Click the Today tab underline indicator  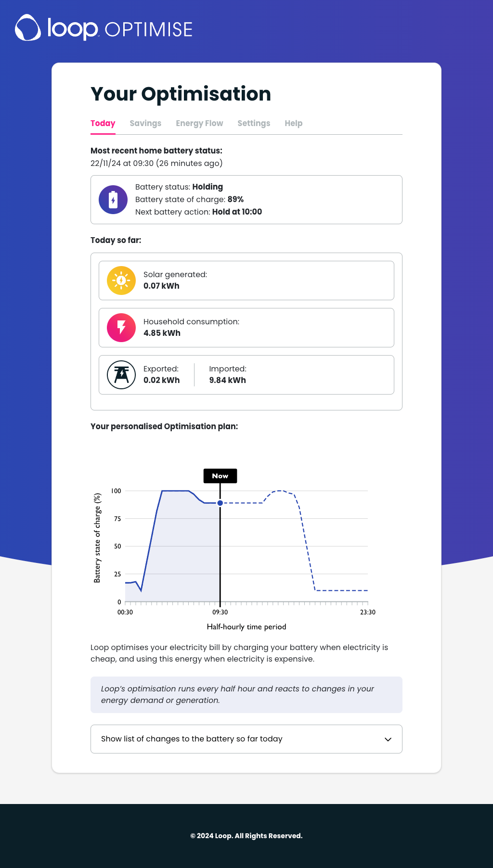point(103,133)
